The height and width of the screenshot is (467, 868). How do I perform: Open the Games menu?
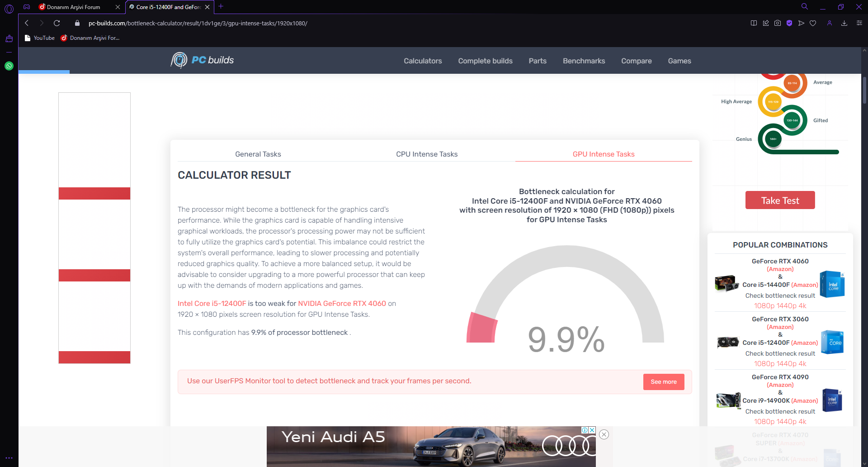(x=679, y=61)
